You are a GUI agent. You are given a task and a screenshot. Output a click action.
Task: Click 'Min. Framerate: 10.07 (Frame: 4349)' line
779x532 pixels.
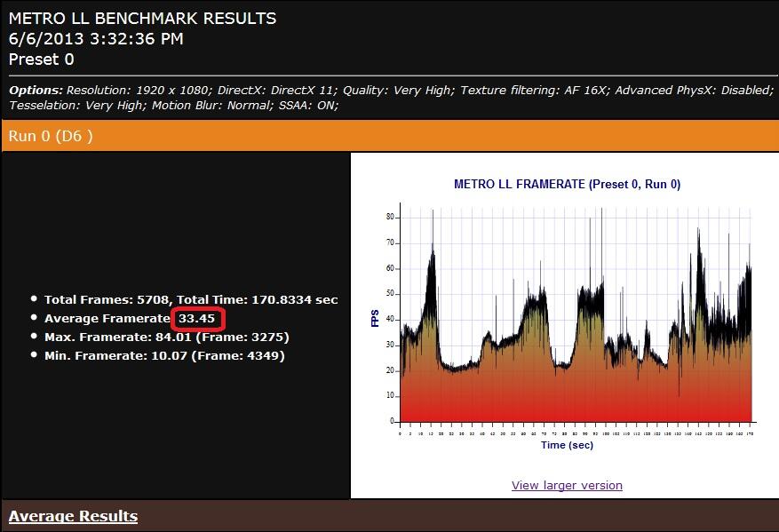coord(164,355)
